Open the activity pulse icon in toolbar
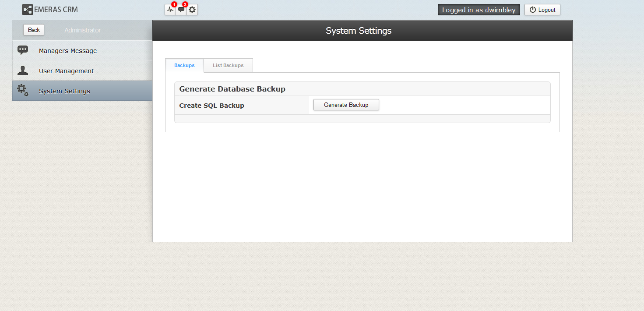The height and width of the screenshot is (311, 644). (170, 10)
